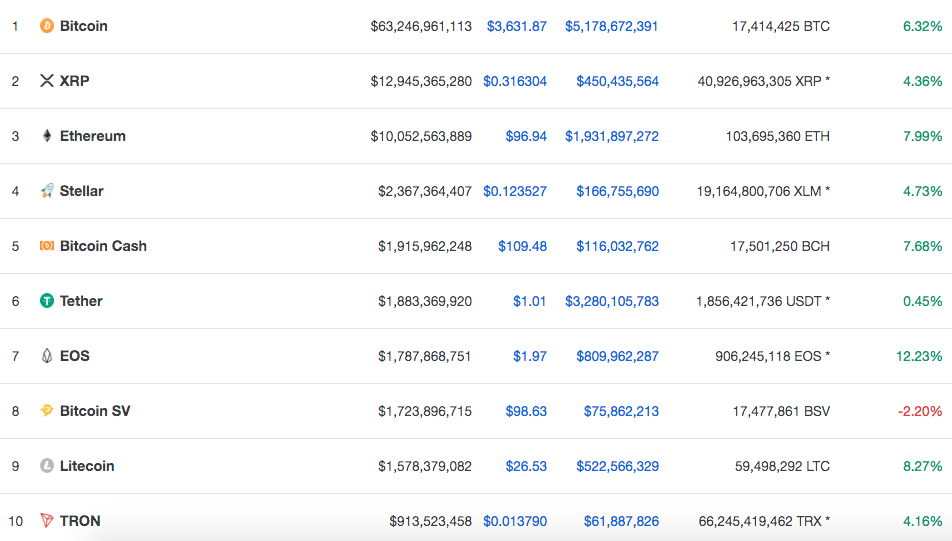Click the EOS logo icon
This screenshot has height=541, width=952.
[x=47, y=356]
